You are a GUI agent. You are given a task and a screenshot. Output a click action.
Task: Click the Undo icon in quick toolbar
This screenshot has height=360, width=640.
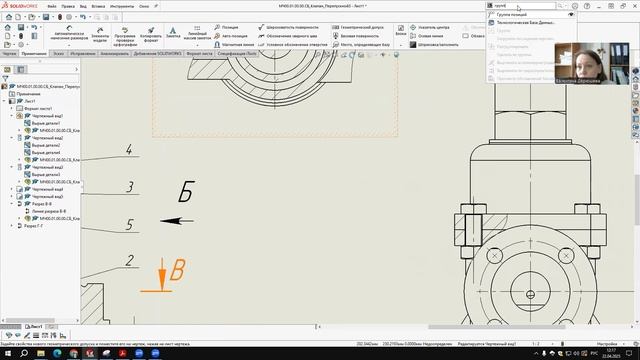[83, 17]
